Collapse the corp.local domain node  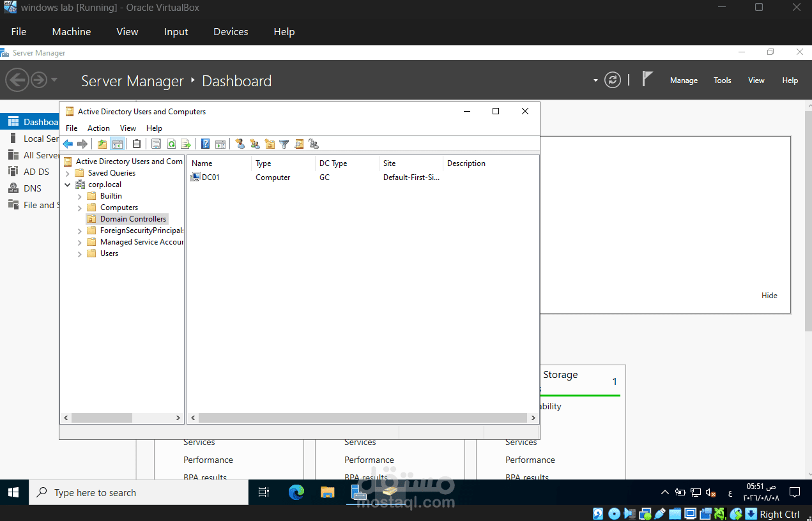pos(68,185)
